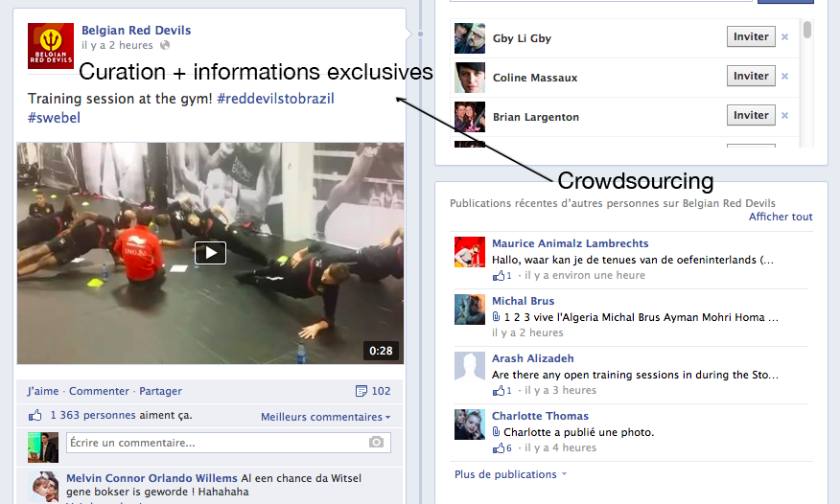The height and width of the screenshot is (504, 840).
Task: Dismiss the Coline Massaux suggestion
Action: [784, 76]
